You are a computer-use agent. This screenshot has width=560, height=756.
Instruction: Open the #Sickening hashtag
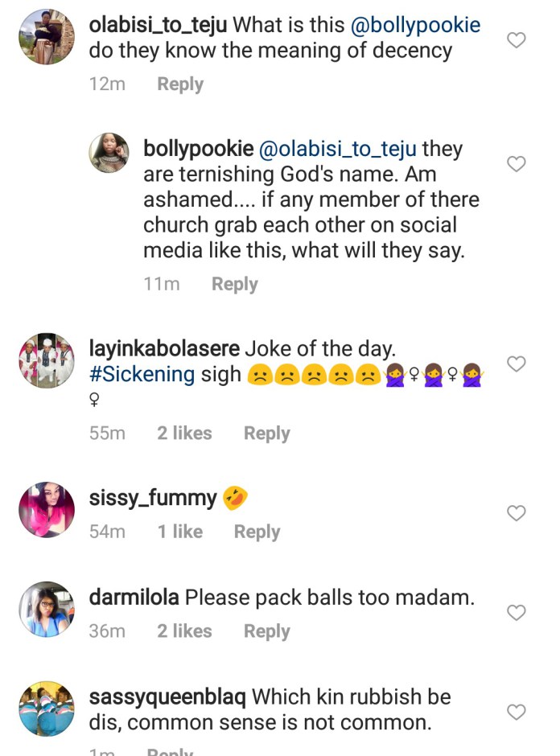[142, 375]
